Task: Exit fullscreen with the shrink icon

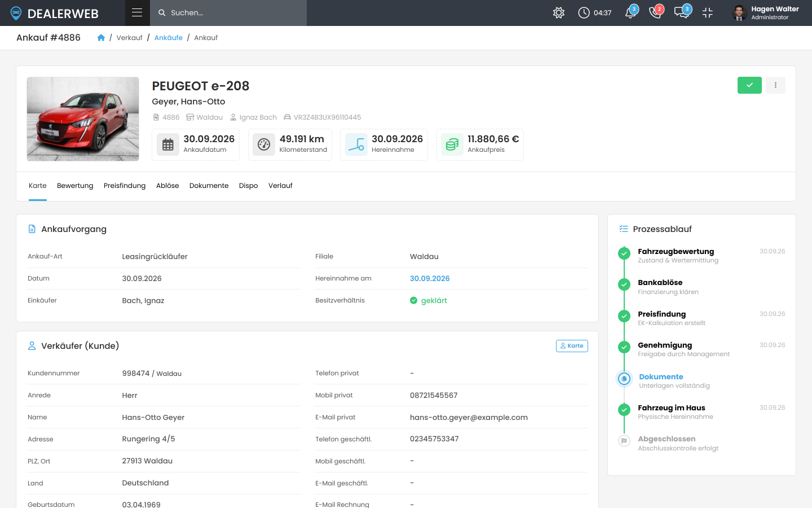Action: [708, 12]
